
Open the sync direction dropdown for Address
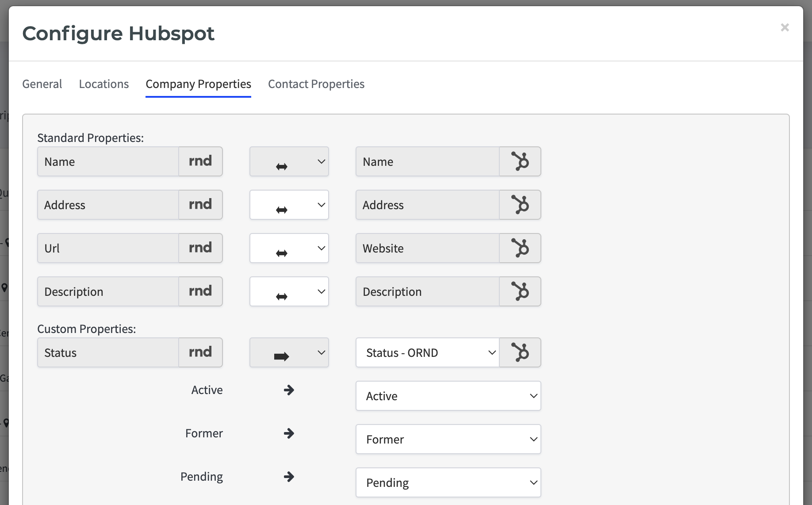pos(289,205)
